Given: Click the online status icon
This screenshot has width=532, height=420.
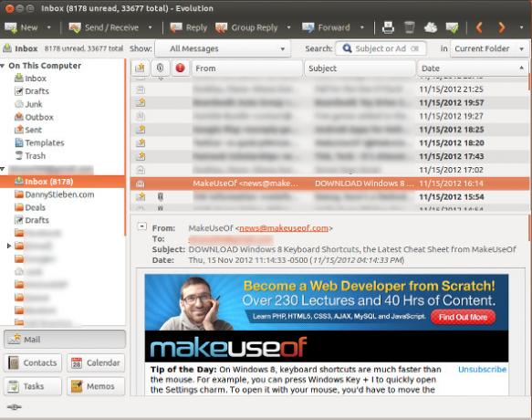Looking at the screenshot, I should 14,406.
